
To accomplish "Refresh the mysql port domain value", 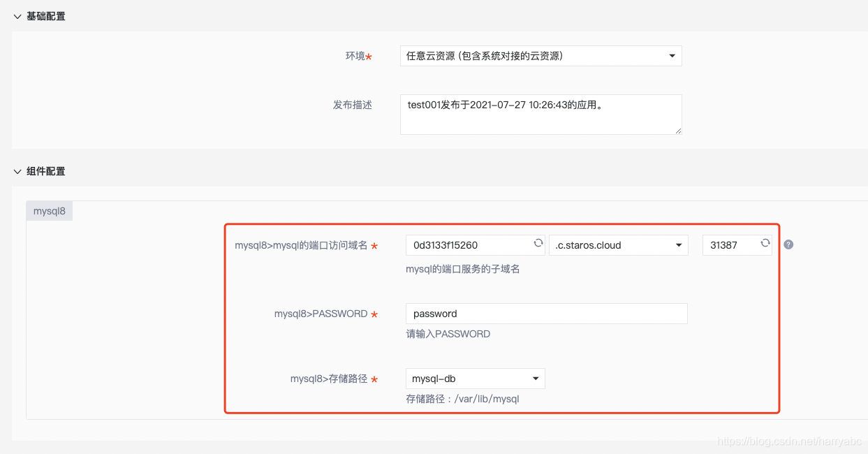I will [x=537, y=244].
